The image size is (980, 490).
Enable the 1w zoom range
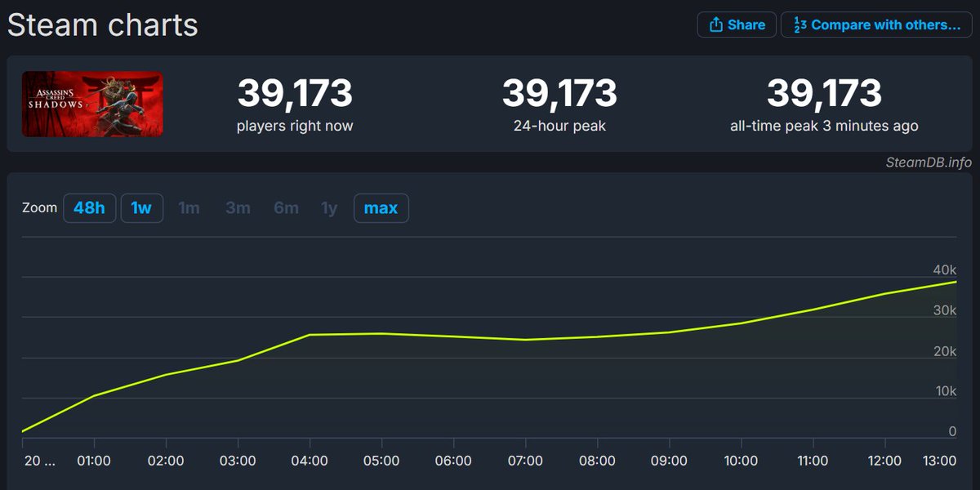[141, 207]
